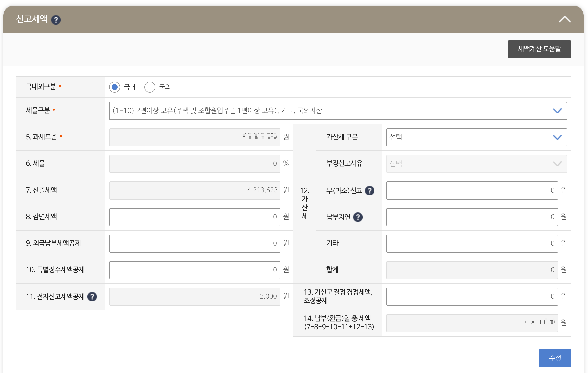Focus the 특별징수세액공제 input field
Image resolution: width=588 pixels, height=373 pixels.
[x=194, y=270]
